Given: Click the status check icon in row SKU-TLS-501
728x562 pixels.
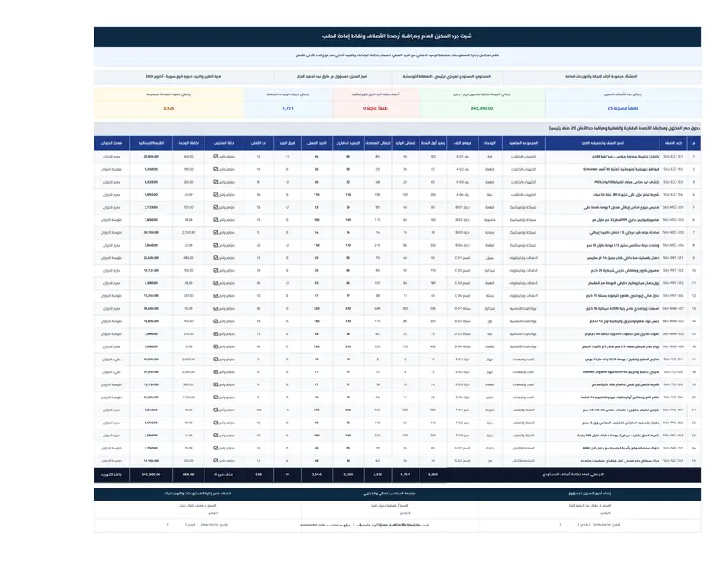Looking at the screenshot, I should tap(216, 359).
